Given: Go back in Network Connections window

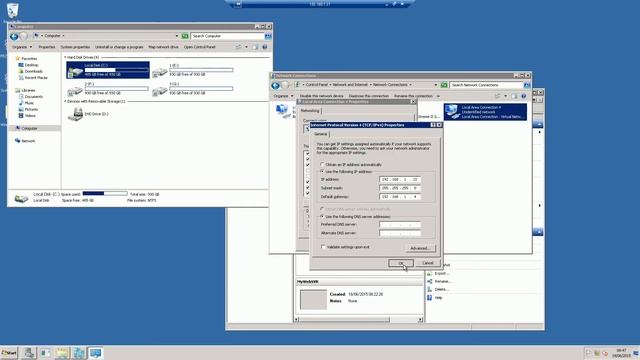Looking at the screenshot, I should [x=276, y=85].
